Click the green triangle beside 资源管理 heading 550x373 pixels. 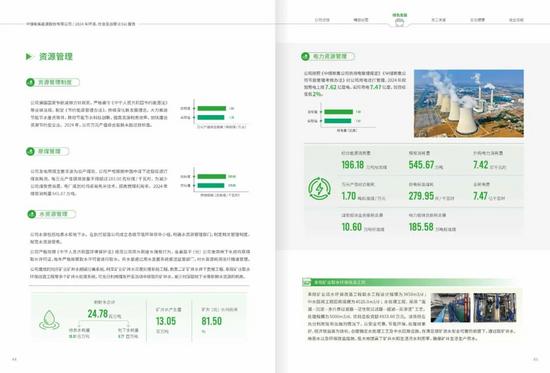(x=29, y=56)
